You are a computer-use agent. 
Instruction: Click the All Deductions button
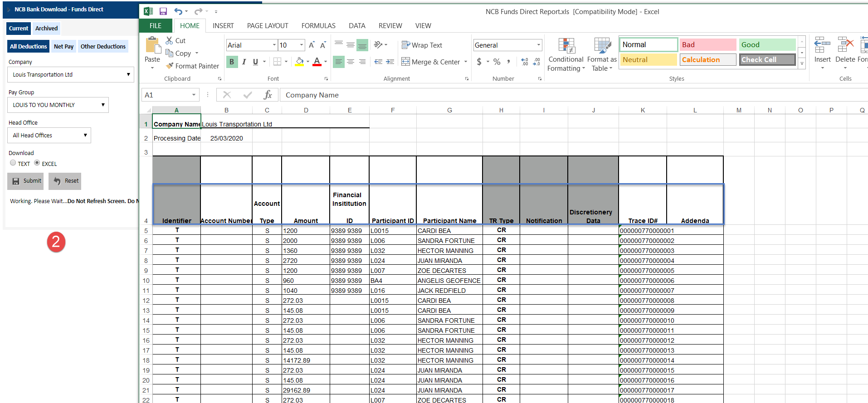[28, 46]
